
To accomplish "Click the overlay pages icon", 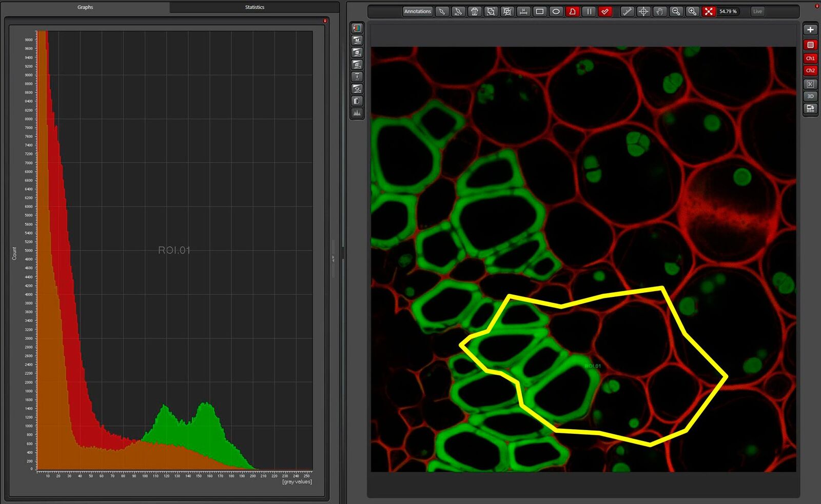I will coord(357,101).
